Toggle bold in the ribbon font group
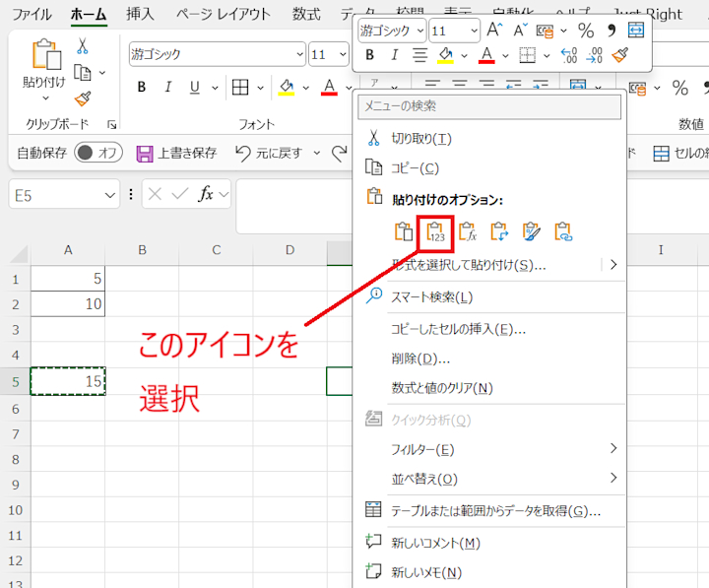 142,87
